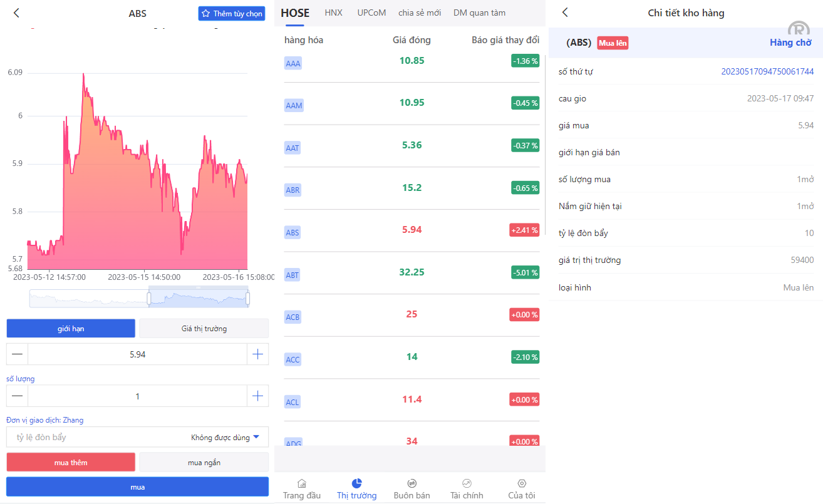Choose mua ngắn direction
Screen dimensions: 823x504
[204, 463]
